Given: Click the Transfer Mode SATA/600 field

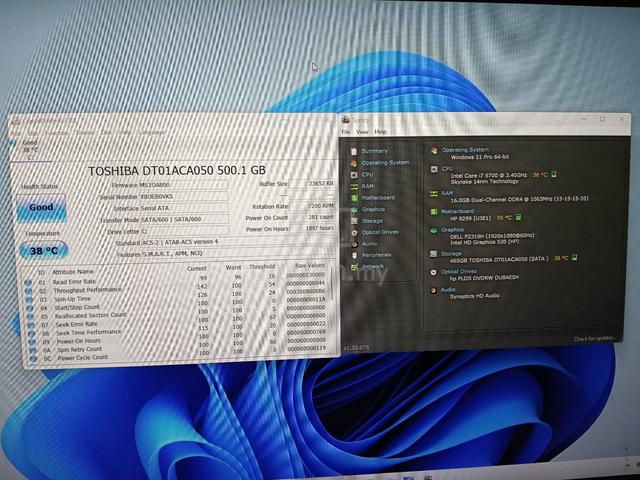Looking at the screenshot, I should pos(184,219).
